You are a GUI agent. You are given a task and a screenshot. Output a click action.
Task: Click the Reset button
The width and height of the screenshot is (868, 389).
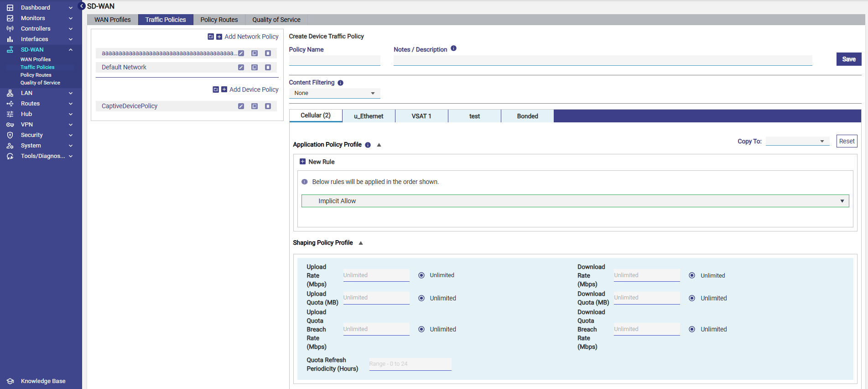click(x=847, y=141)
